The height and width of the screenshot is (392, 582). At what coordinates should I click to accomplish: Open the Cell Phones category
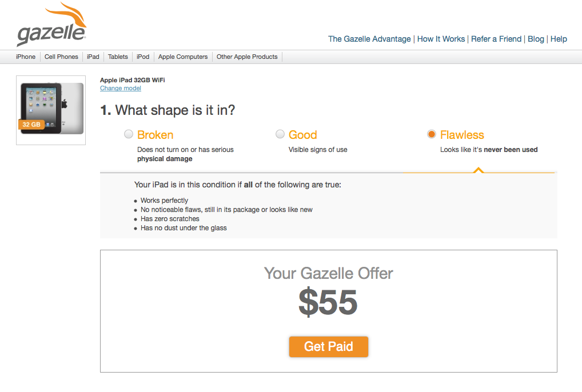pos(61,57)
